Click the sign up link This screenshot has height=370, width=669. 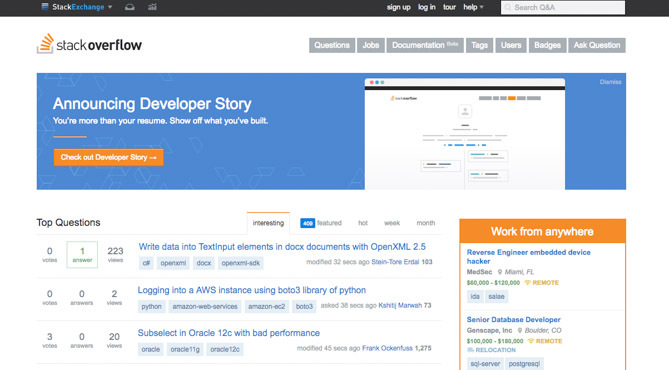[398, 7]
